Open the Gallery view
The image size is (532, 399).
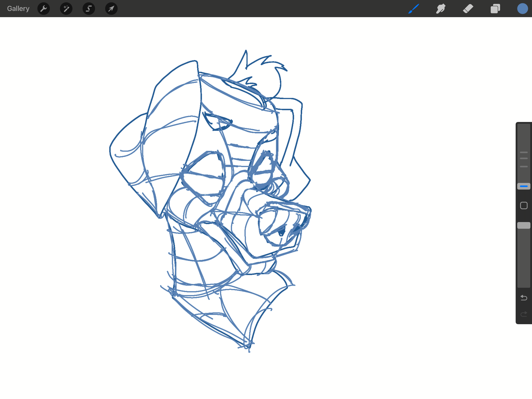(x=18, y=9)
